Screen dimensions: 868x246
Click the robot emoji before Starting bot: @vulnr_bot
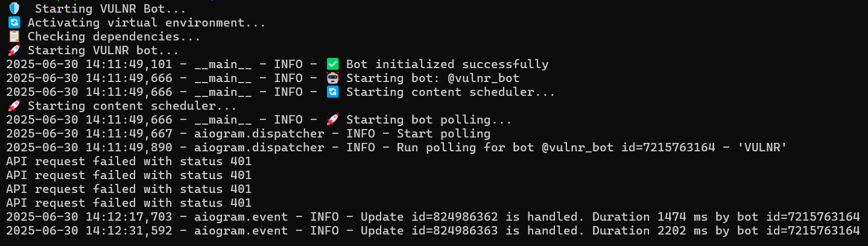pos(333,78)
